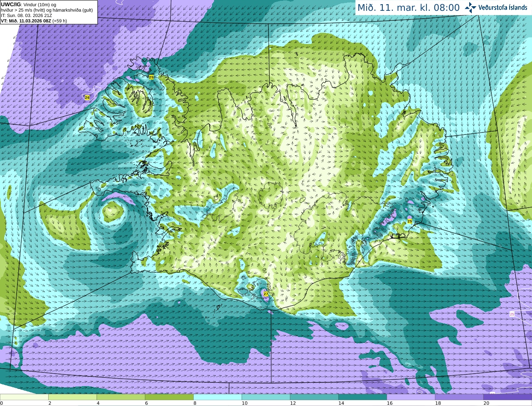Select the lavender 16–18 m/s legend swatch
Viewport: 532px width, 406px height.
[411, 397]
